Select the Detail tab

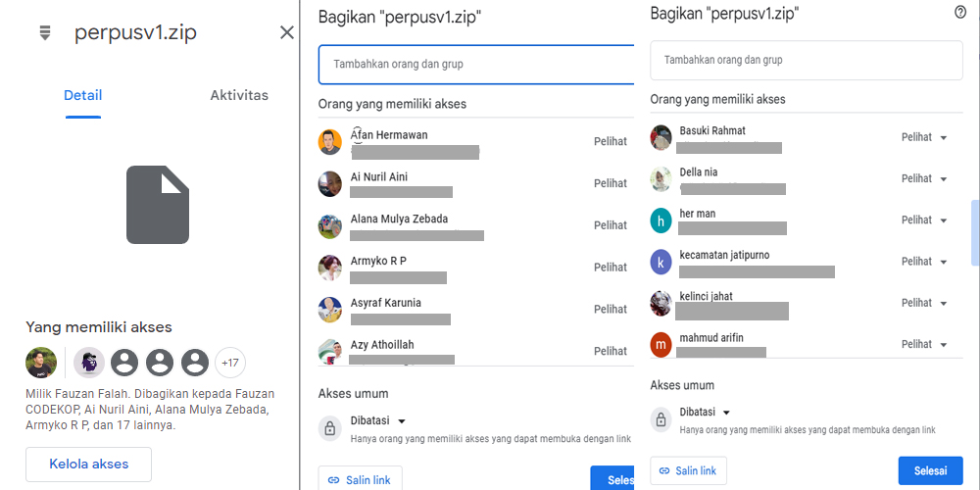pyautogui.click(x=83, y=96)
